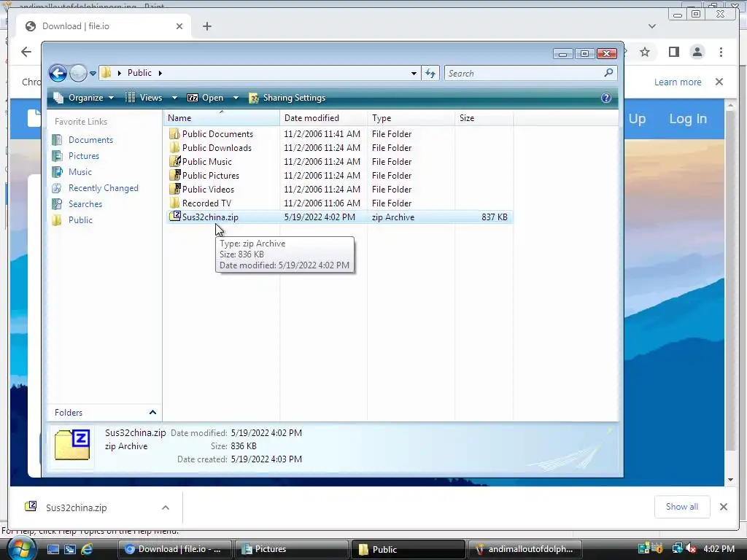Expand the Folders pane chevron

152,413
